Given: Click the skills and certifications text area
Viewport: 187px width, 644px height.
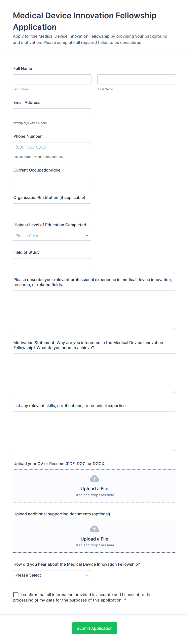Looking at the screenshot, I should click(94, 431).
